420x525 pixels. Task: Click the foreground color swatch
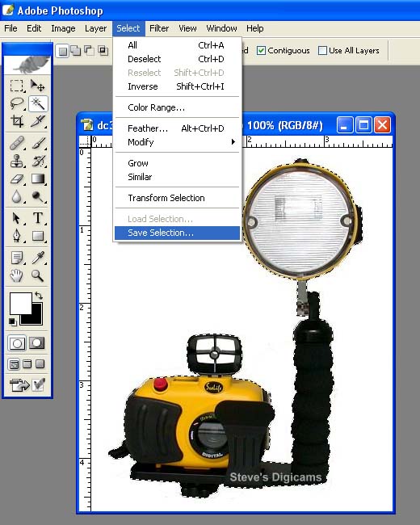point(21,304)
